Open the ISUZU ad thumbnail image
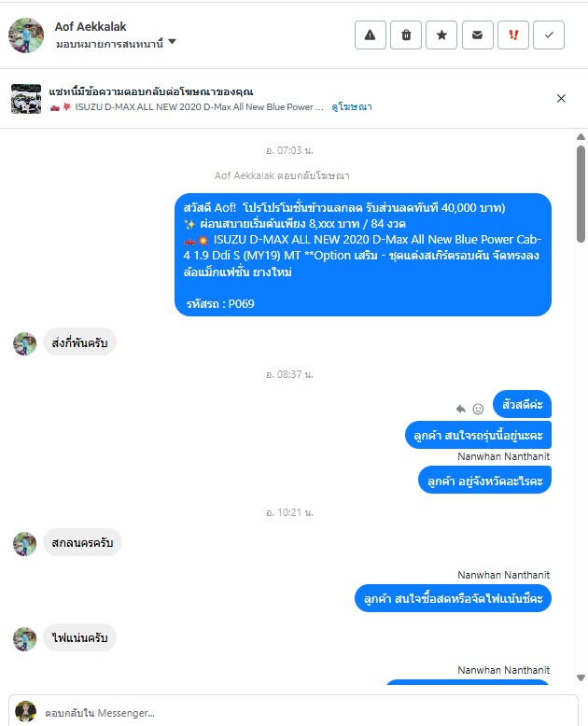Image resolution: width=588 pixels, height=726 pixels. click(26, 99)
